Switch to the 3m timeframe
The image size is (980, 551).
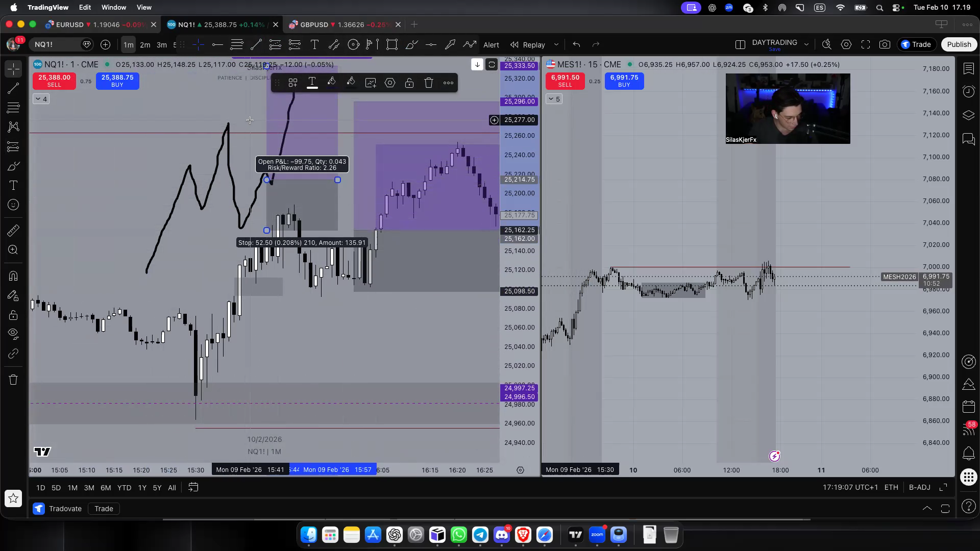click(162, 45)
